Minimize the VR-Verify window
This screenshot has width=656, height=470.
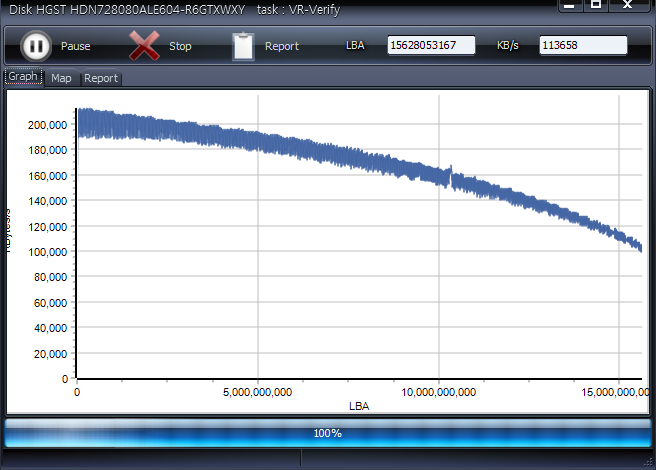pos(568,5)
